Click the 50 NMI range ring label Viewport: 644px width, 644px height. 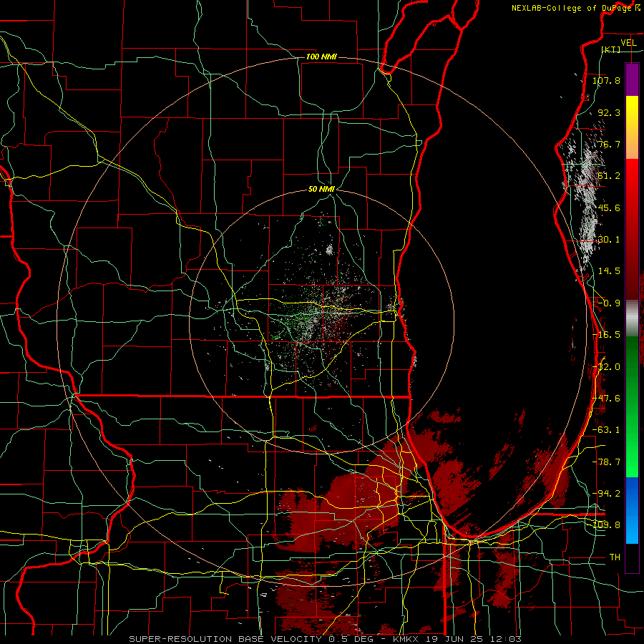click(321, 190)
